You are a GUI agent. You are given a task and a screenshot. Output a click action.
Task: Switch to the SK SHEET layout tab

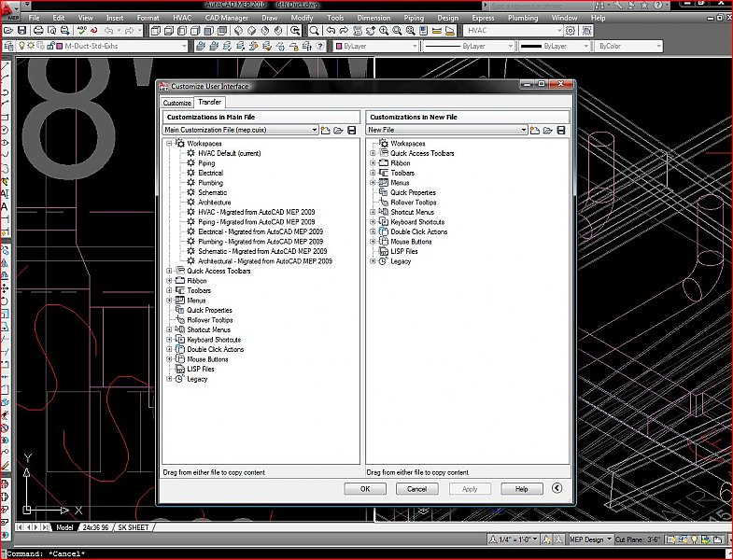point(133,528)
